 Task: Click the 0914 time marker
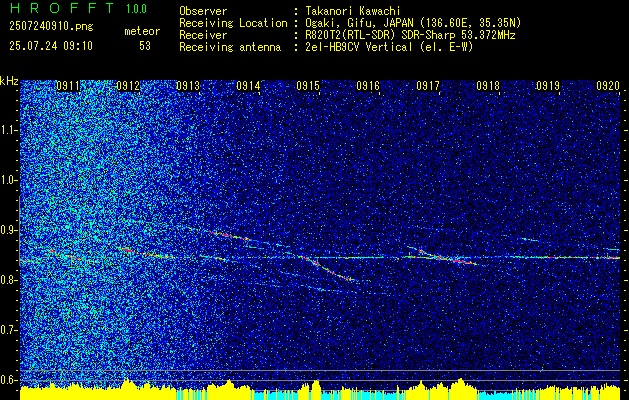pos(248,85)
